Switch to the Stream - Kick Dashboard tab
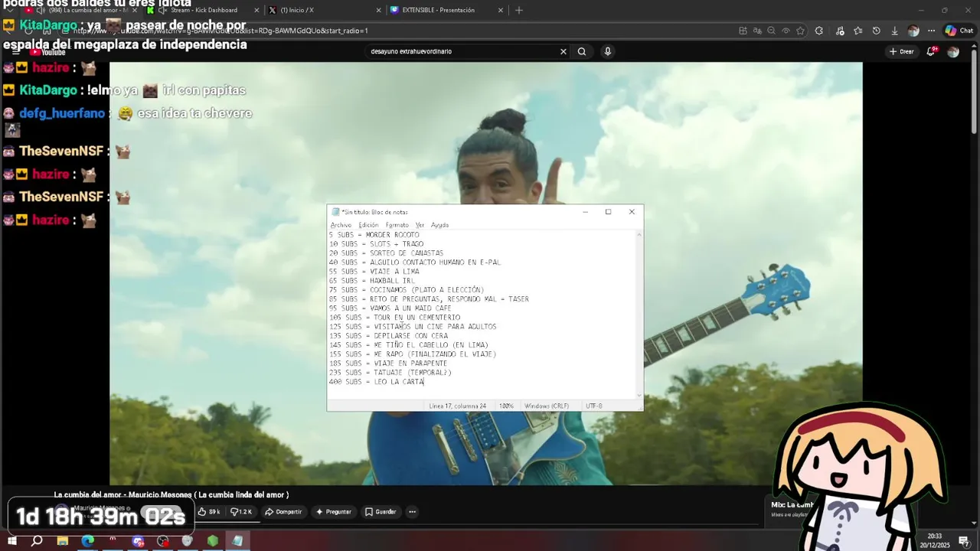Viewport: 980px width, 551px height. pyautogui.click(x=203, y=10)
